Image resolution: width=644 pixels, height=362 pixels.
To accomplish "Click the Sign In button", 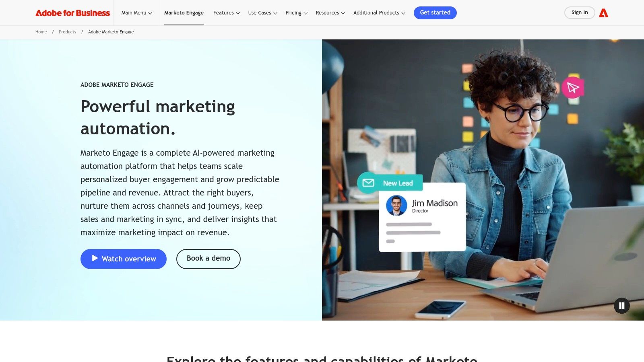I will click(x=580, y=12).
